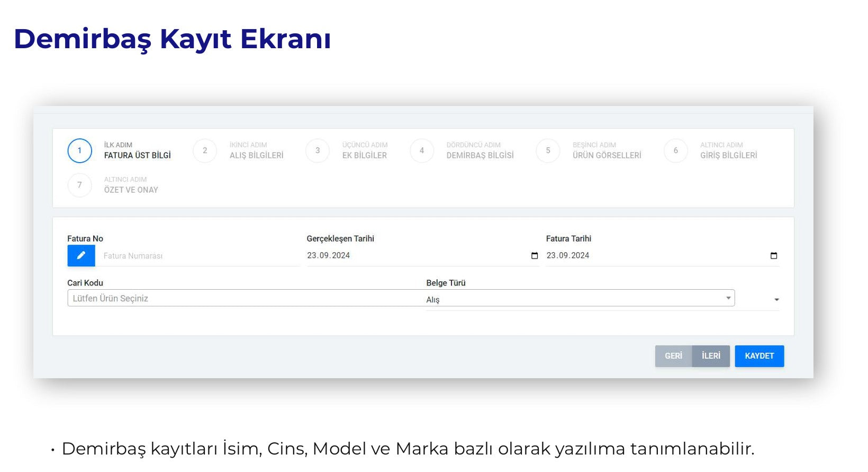Viewport: 868px width, 472px height.
Task: Select step 6 circle Giriş Bilgileri
Action: 675,150
